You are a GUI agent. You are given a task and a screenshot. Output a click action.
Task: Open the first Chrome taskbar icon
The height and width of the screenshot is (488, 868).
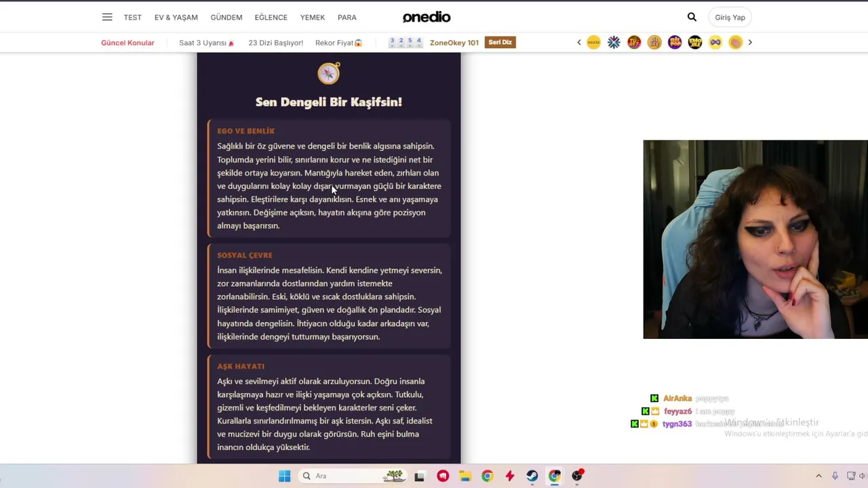click(x=487, y=476)
